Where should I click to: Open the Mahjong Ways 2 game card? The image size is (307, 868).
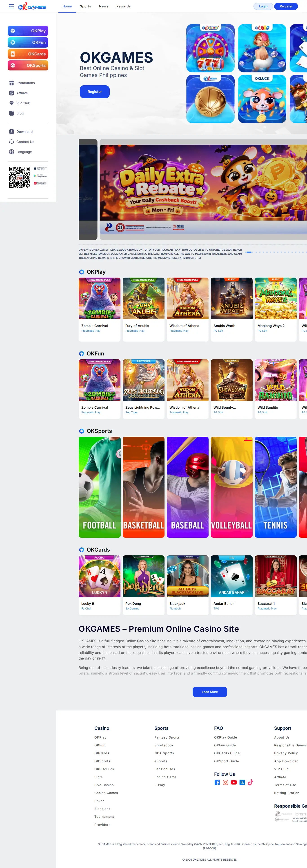(276, 309)
